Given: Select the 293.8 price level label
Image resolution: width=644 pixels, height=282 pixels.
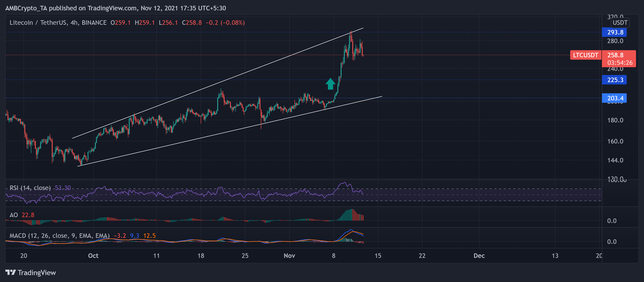Looking at the screenshot, I should tap(614, 32).
